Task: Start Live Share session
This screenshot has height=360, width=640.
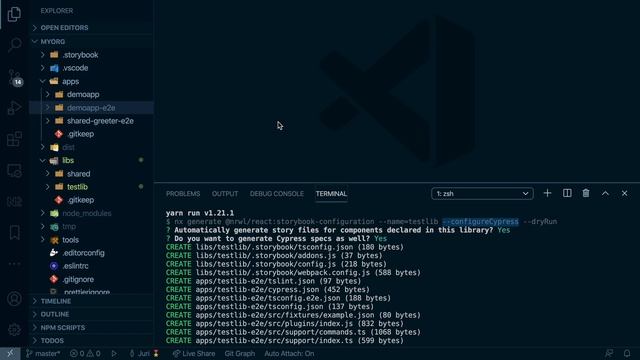Action: point(194,353)
